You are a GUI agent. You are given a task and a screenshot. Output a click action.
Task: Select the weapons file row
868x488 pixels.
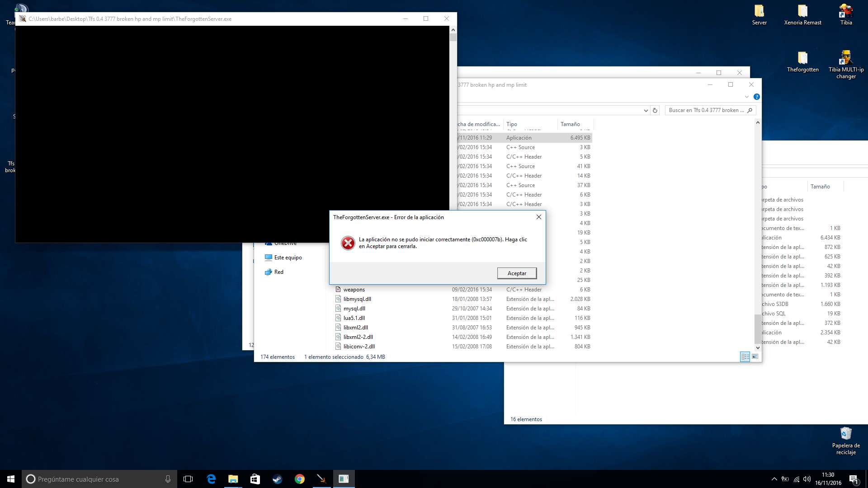click(463, 290)
